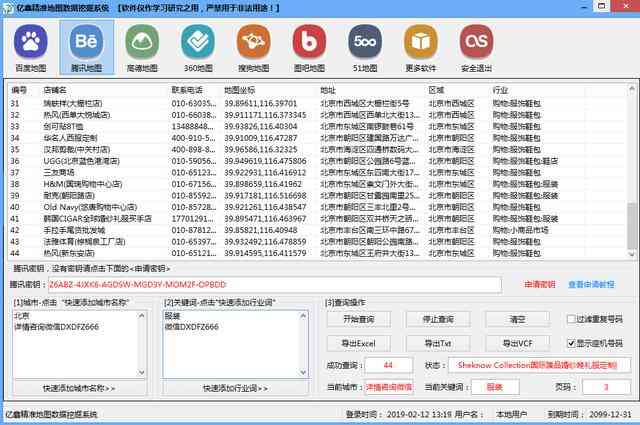Expand 快速添加城市名称>> panel
Image resolution: width=640 pixels, height=425 pixels.
(x=78, y=388)
